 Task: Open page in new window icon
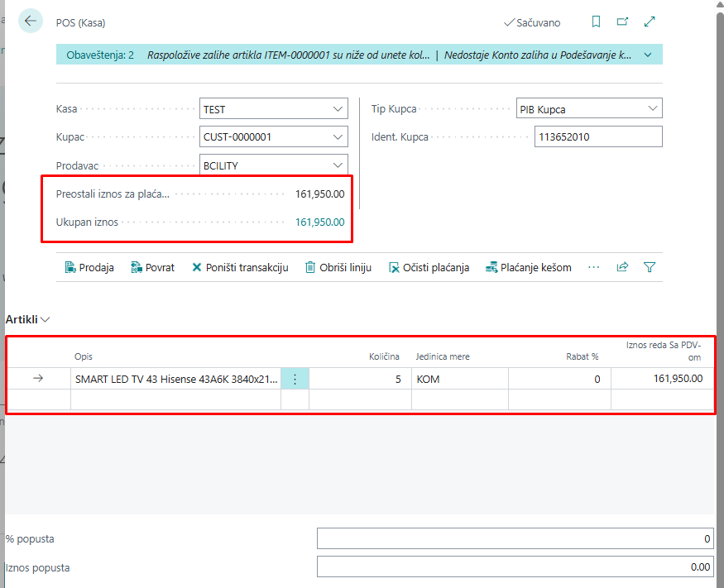tap(622, 22)
